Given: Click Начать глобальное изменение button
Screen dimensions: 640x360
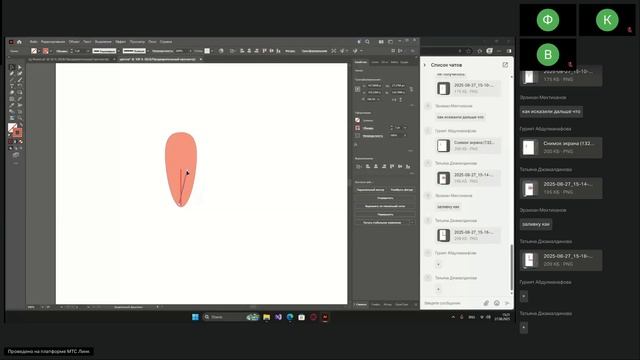Looking at the screenshot, I should (382, 222).
